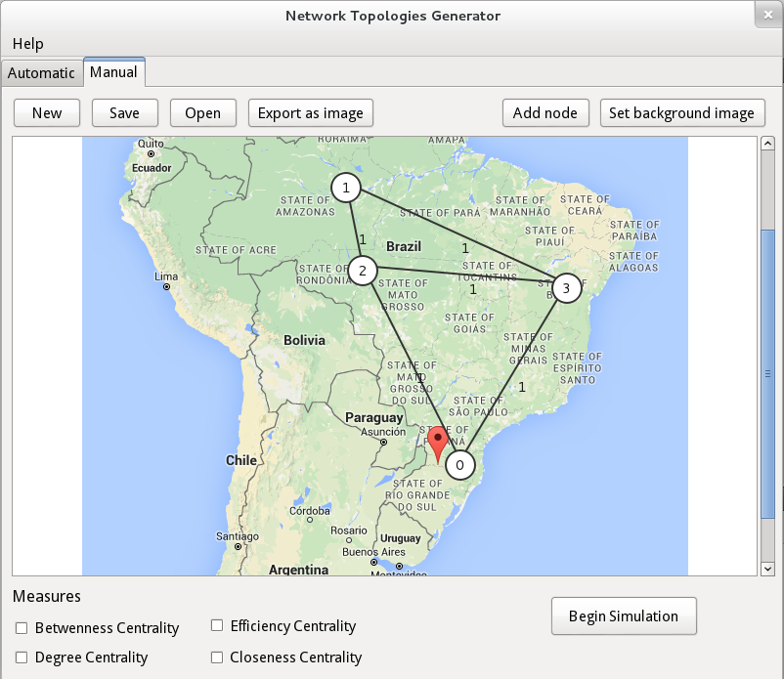Set the background image
Viewport: 784px width, 679px height.
pos(682,113)
